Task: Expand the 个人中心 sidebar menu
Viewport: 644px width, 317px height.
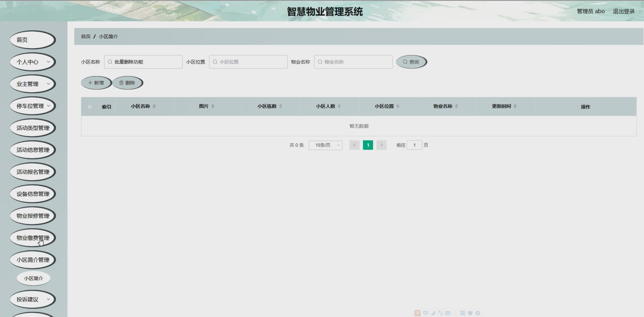Action: 32,62
